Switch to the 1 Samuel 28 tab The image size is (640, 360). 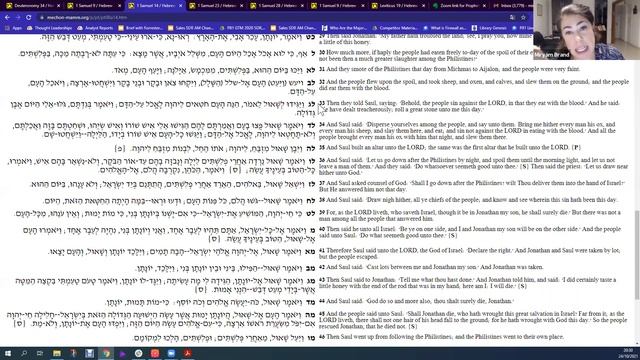(277, 6)
